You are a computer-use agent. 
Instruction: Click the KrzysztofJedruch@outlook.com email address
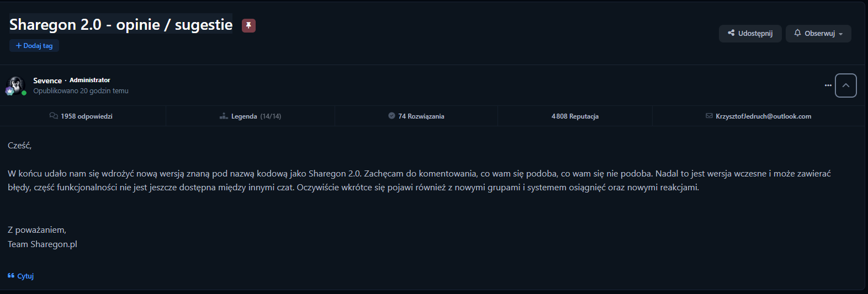[763, 116]
